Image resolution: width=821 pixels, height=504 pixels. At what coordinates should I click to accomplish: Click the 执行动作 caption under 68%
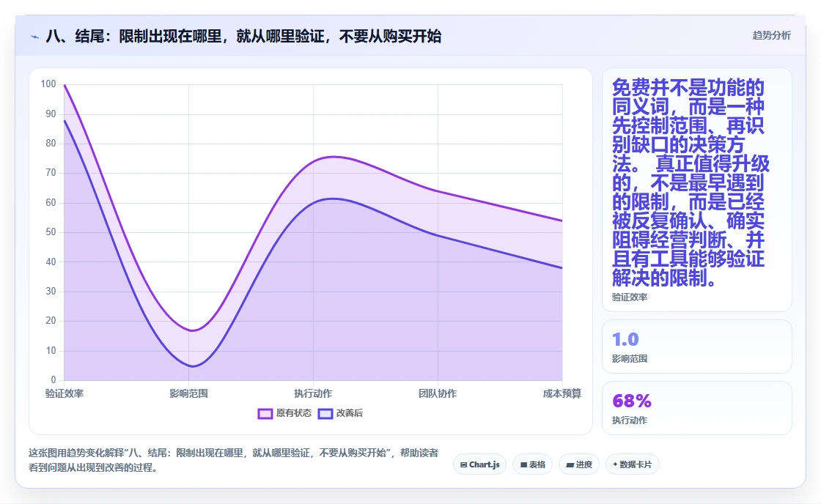pos(630,420)
